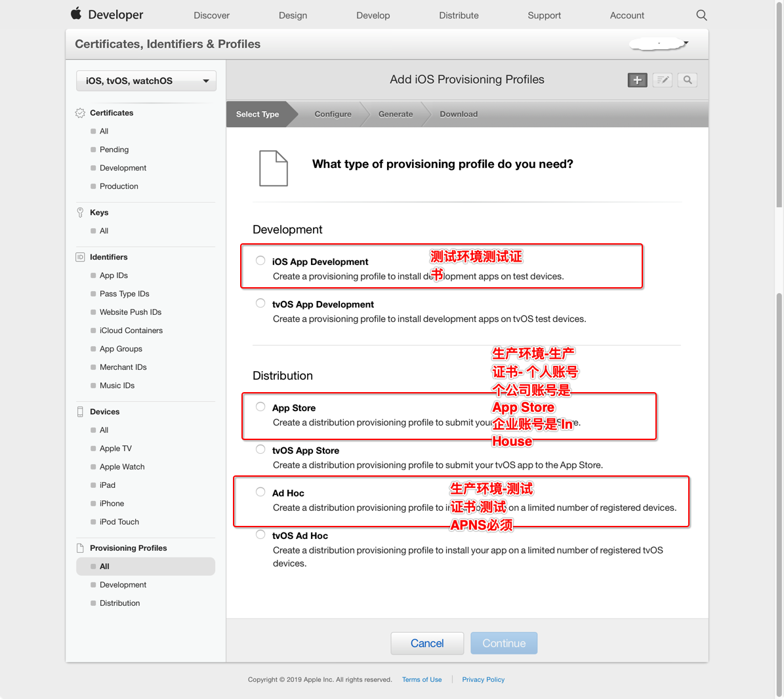
Task: Click the Identifiers ID icon
Action: pos(80,257)
